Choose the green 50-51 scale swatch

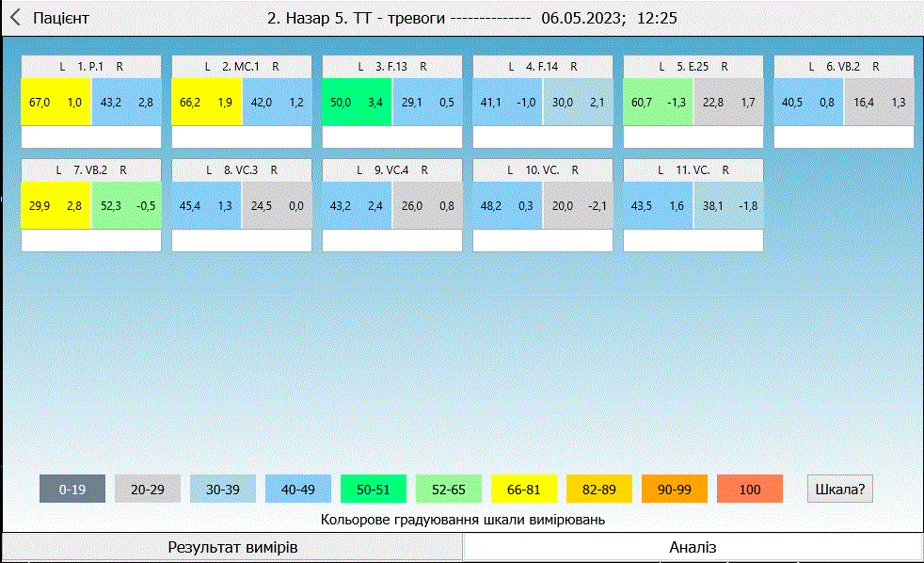click(374, 490)
